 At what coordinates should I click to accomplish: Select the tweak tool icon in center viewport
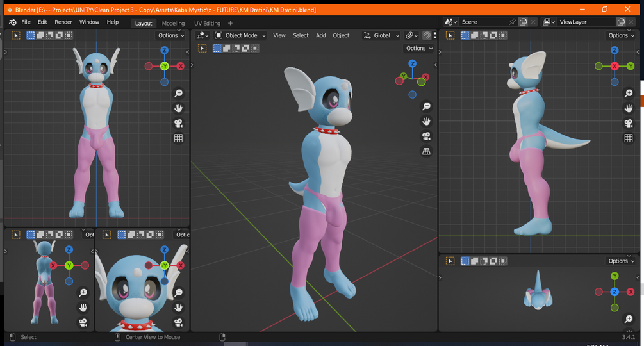[x=202, y=49]
